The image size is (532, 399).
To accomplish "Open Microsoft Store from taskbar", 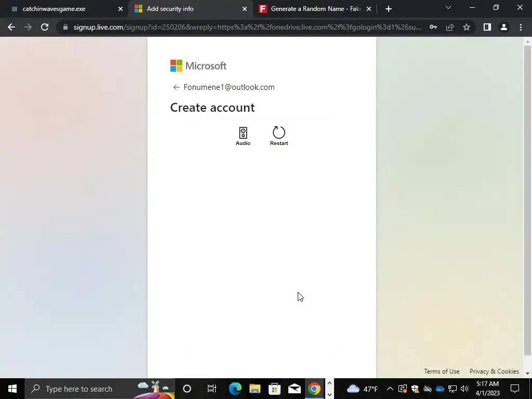I will click(274, 389).
